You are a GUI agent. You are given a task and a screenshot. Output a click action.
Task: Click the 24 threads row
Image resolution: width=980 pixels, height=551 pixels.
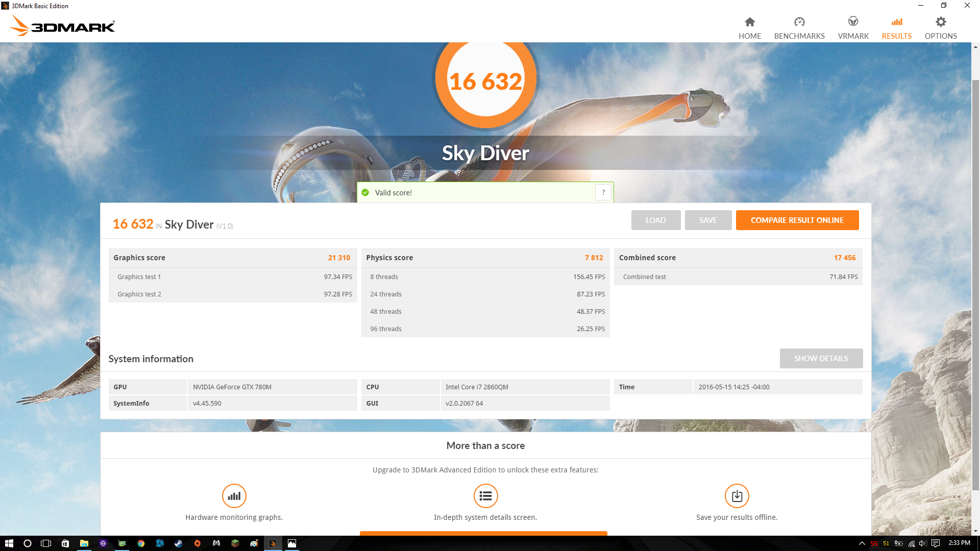point(485,294)
